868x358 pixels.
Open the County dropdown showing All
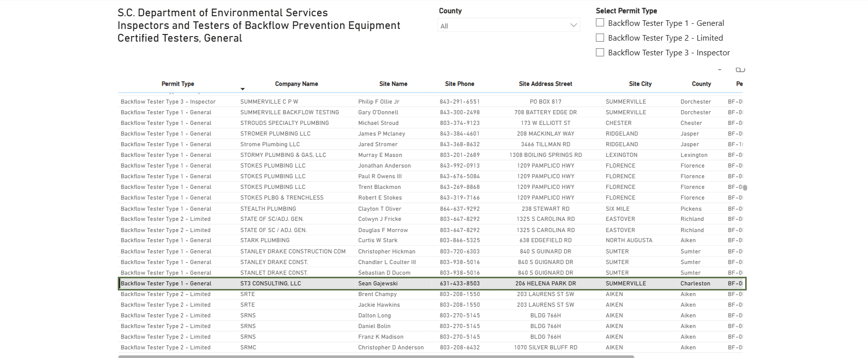(509, 25)
